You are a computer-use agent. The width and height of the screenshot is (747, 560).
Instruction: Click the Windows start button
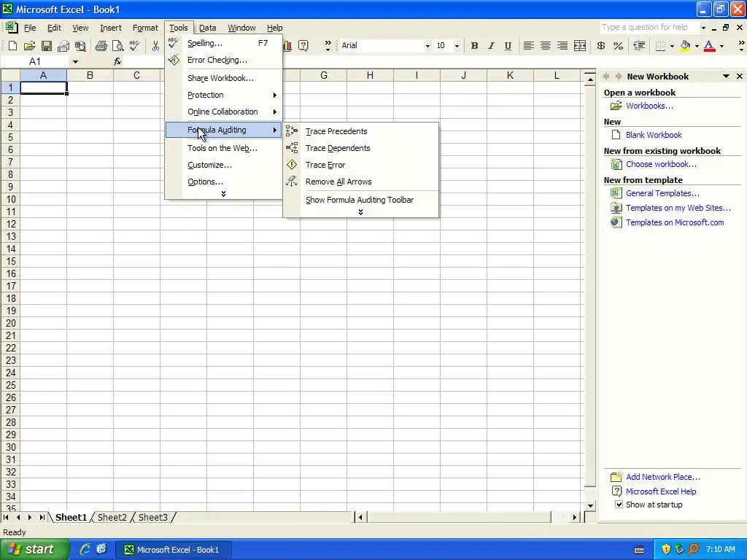[x=34, y=550]
